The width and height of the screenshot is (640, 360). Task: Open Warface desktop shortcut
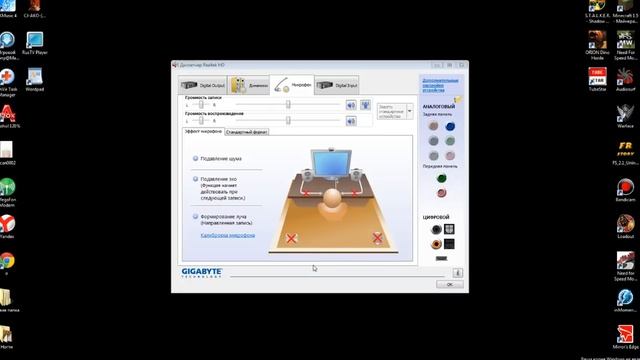pos(625,116)
